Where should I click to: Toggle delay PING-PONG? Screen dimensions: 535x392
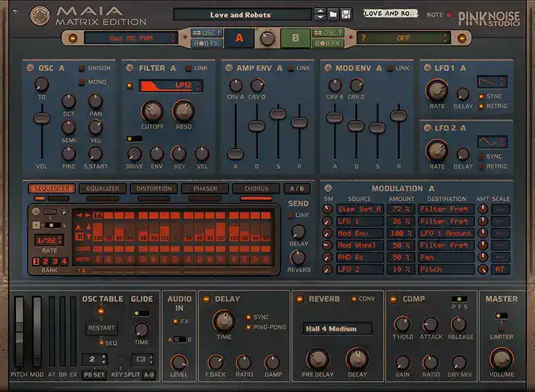[249, 328]
